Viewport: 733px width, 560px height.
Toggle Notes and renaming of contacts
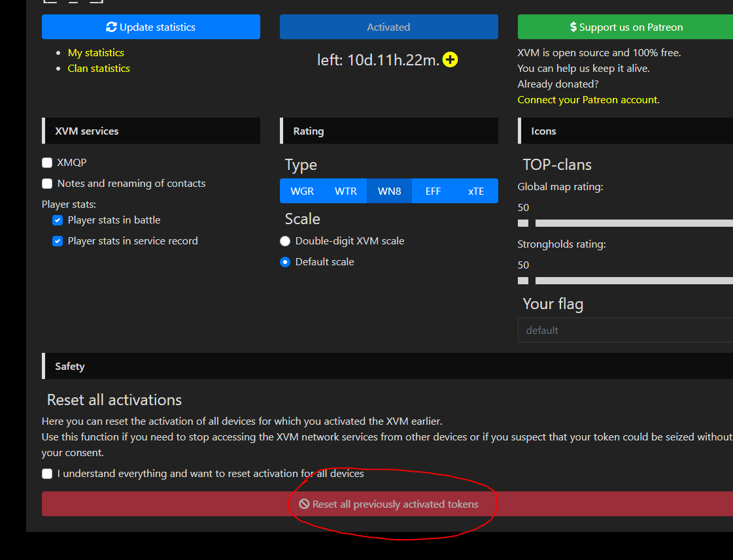[x=47, y=184]
